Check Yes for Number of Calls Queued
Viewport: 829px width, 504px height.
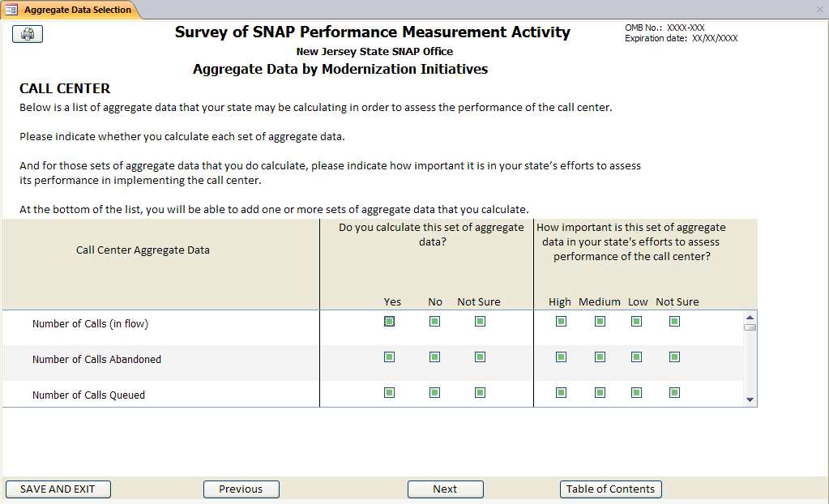pyautogui.click(x=390, y=393)
